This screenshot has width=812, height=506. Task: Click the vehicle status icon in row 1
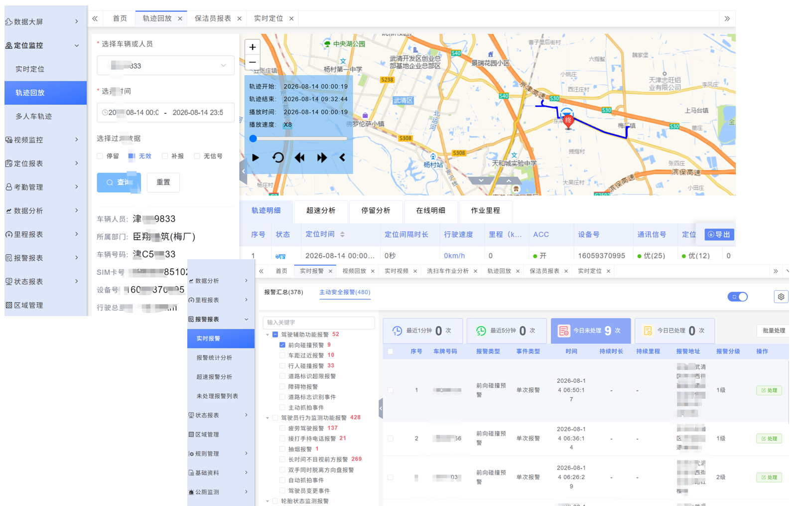(x=280, y=256)
